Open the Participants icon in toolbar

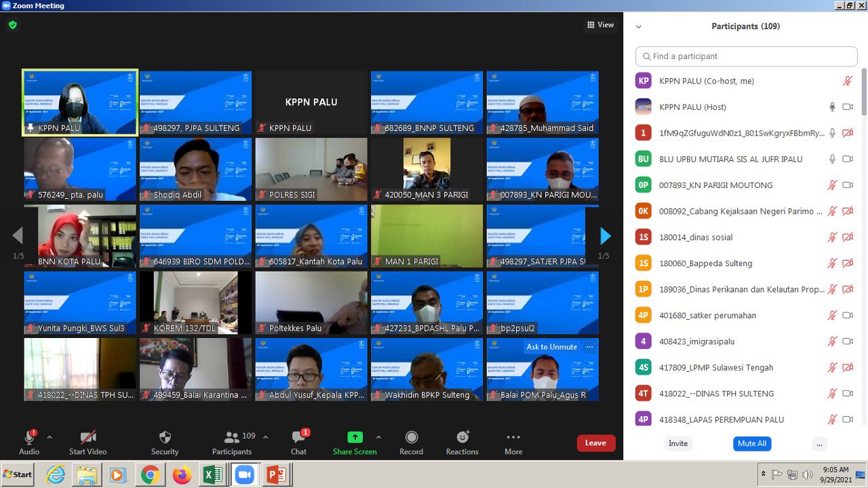[232, 437]
